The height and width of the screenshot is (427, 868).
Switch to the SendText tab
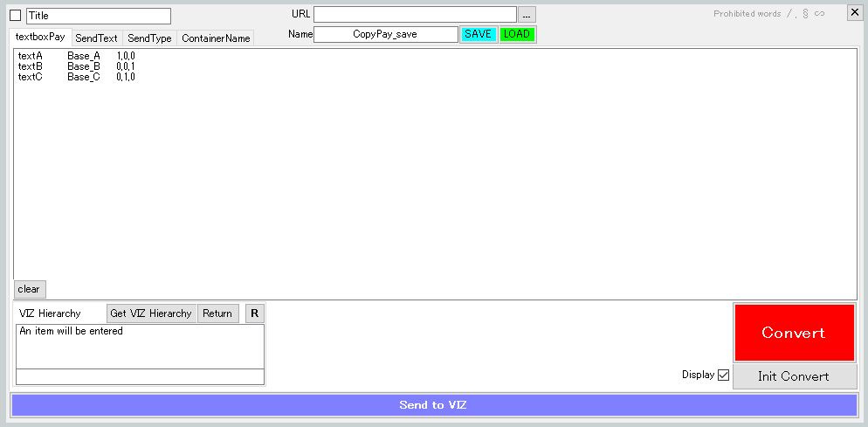coord(96,38)
